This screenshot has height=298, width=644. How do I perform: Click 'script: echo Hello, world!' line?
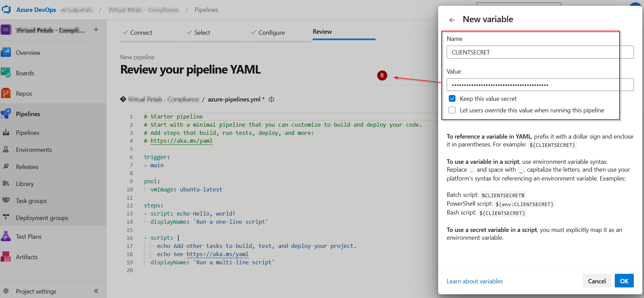[193, 214]
